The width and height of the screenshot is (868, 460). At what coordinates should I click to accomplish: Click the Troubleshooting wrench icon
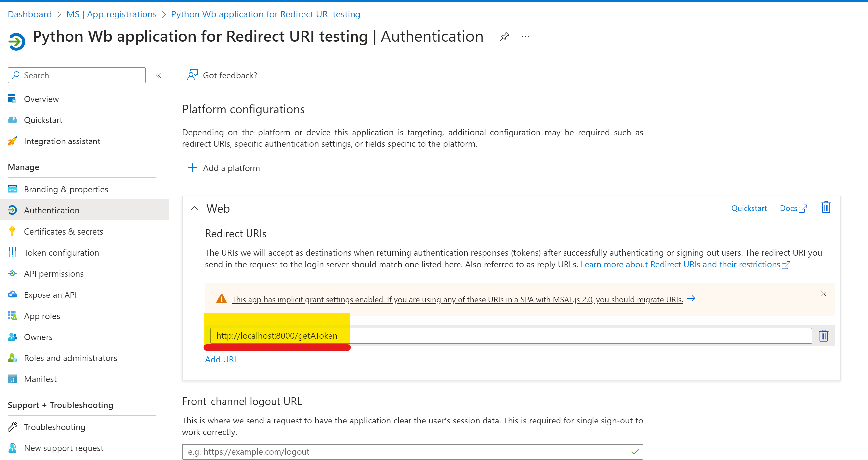12,427
